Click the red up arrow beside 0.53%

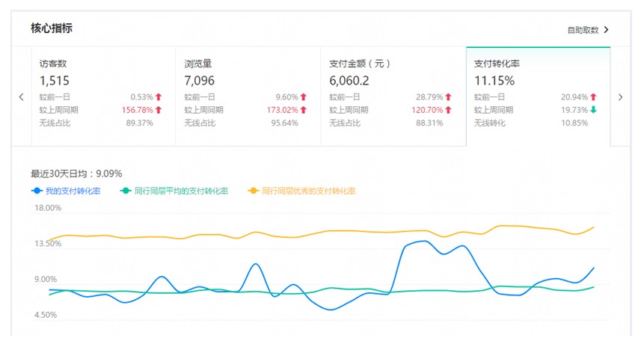(x=159, y=97)
